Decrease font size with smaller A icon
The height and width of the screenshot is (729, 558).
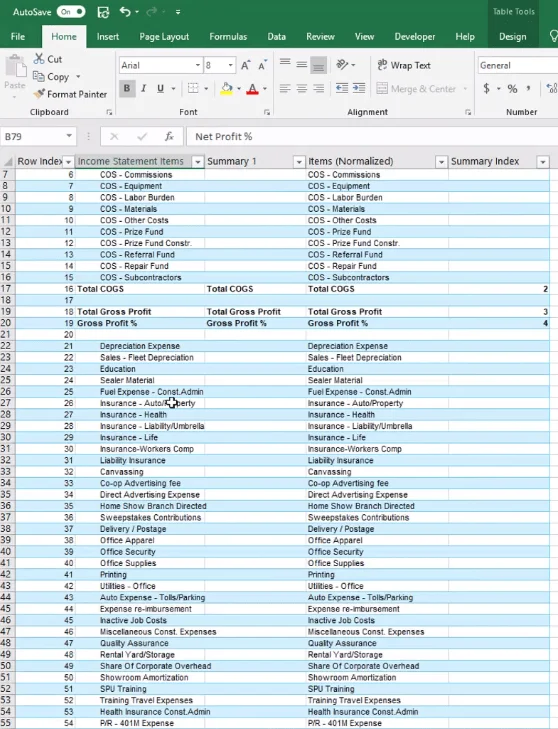tap(263, 65)
